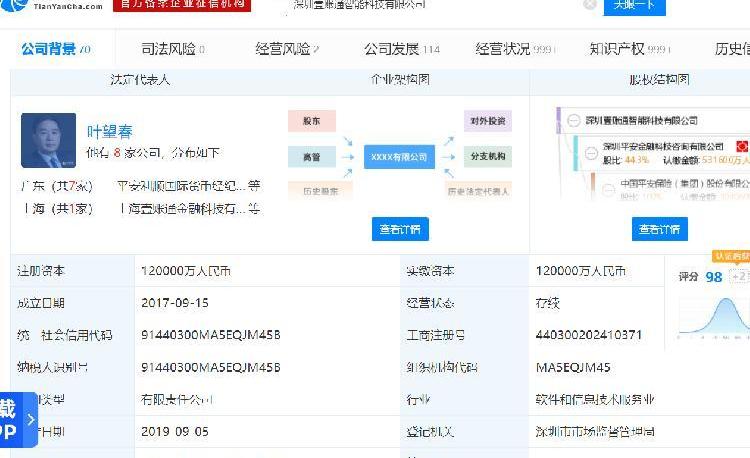This screenshot has width=750, height=458.
Task: Open the 上海壹账通金融科技 company link
Action: click(188, 208)
